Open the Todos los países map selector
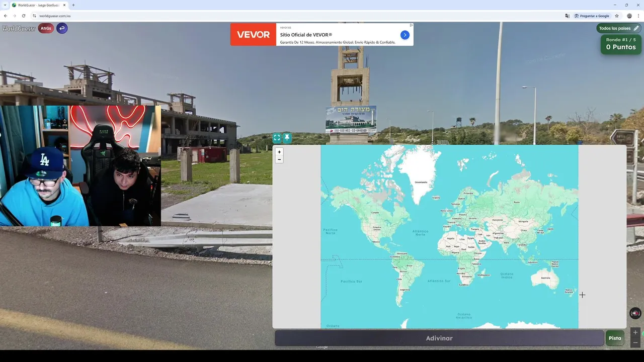Image resolution: width=644 pixels, height=362 pixels. pyautogui.click(x=619, y=28)
